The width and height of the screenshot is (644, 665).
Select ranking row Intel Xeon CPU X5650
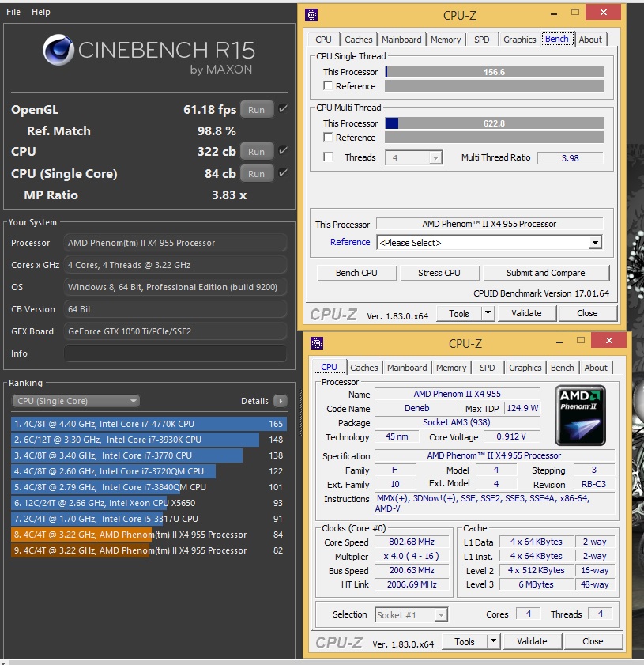[149, 503]
